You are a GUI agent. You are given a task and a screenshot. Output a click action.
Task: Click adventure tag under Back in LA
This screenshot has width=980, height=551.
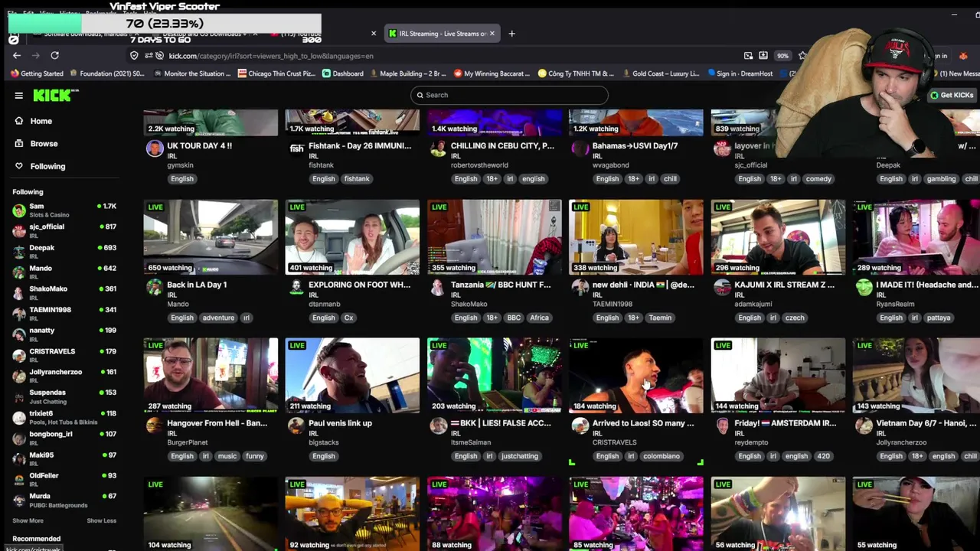tap(218, 318)
